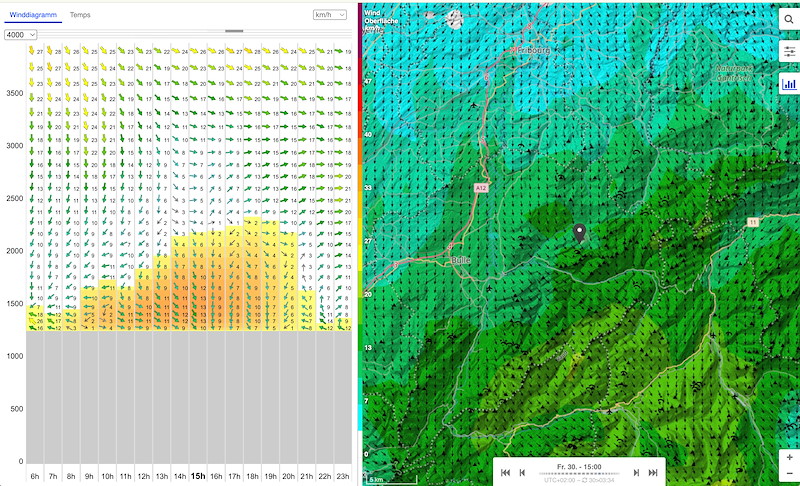The image size is (800, 486).
Task: Click the 500 altitude axis label
Action: 17,409
